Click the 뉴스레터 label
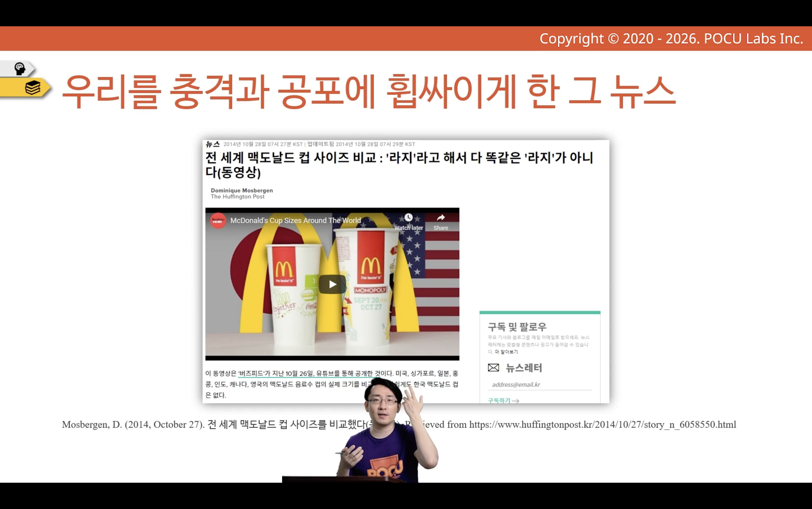 point(524,368)
